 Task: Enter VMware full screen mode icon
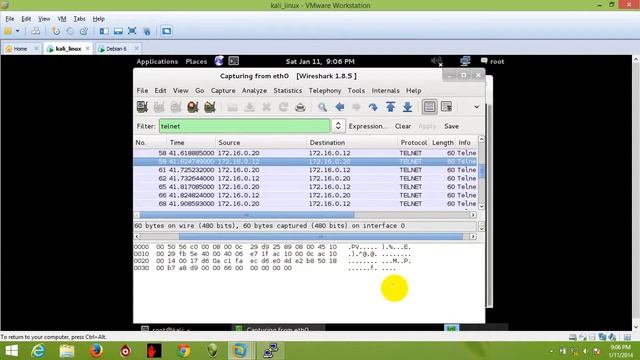click(132, 31)
